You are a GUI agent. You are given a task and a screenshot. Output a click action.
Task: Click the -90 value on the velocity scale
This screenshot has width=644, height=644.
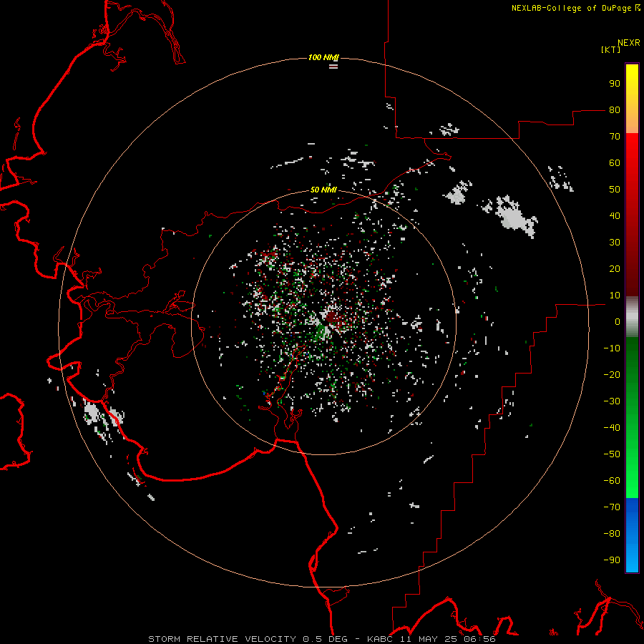[x=612, y=560]
